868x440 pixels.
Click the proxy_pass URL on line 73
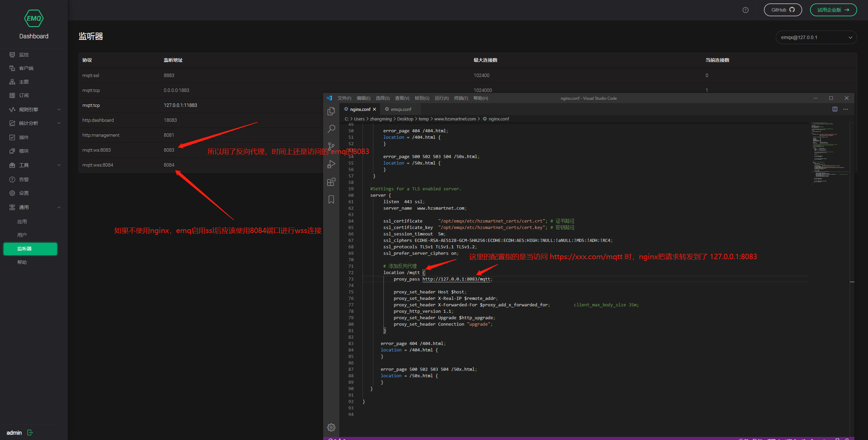tap(456, 279)
